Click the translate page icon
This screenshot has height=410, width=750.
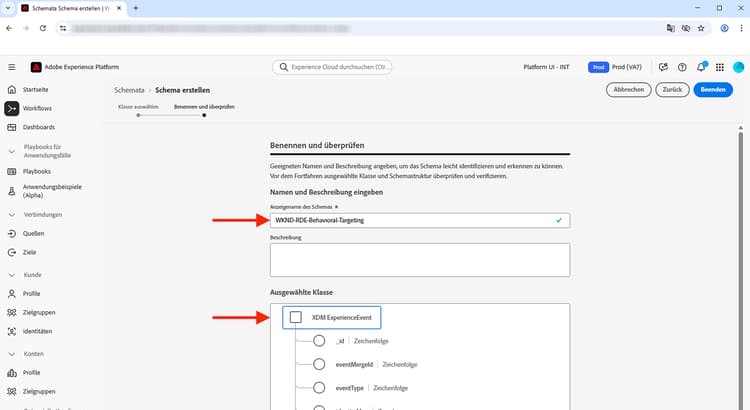click(671, 28)
